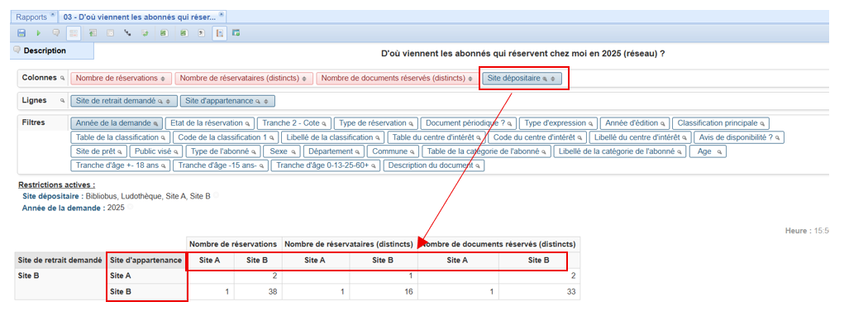The width and height of the screenshot is (868, 321).
Task: Open the Classification principale filter
Action: click(721, 123)
